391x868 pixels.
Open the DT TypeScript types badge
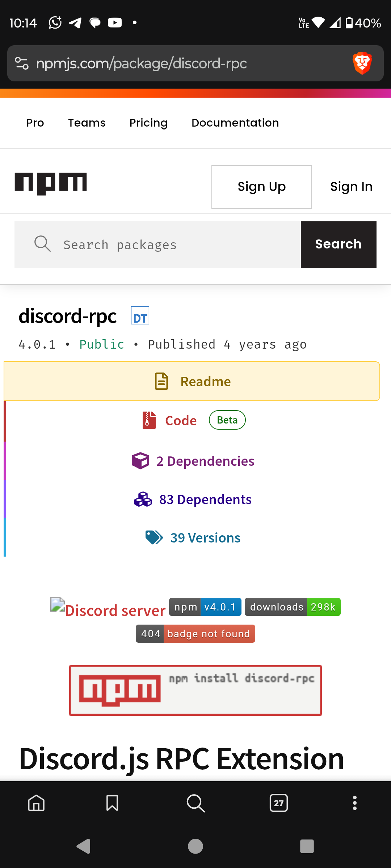pos(140,316)
